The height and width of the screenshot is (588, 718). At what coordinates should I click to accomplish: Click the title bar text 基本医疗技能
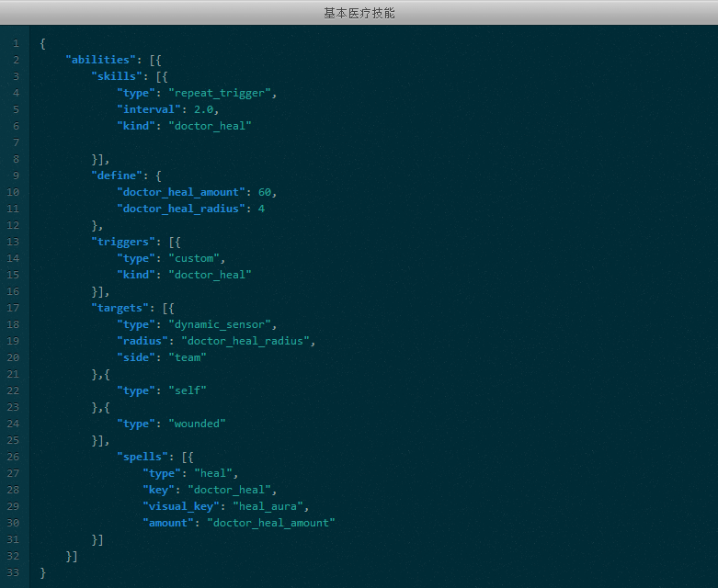click(x=359, y=13)
